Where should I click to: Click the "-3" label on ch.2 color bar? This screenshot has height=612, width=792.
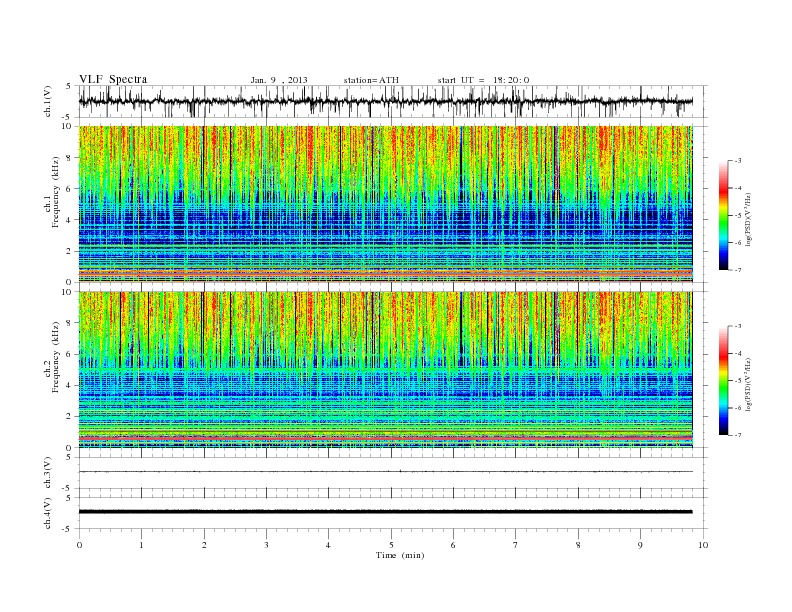click(x=738, y=326)
